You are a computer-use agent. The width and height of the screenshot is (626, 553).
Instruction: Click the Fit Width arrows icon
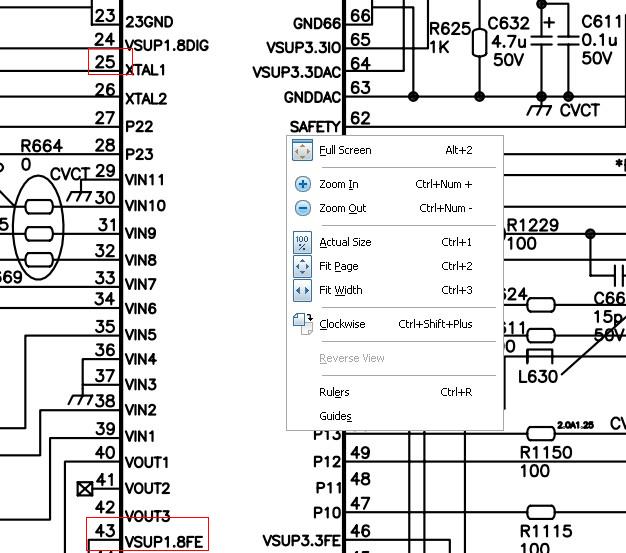[302, 290]
